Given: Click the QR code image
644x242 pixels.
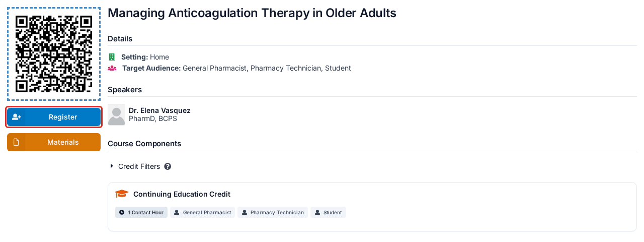Looking at the screenshot, I should coord(54,54).
